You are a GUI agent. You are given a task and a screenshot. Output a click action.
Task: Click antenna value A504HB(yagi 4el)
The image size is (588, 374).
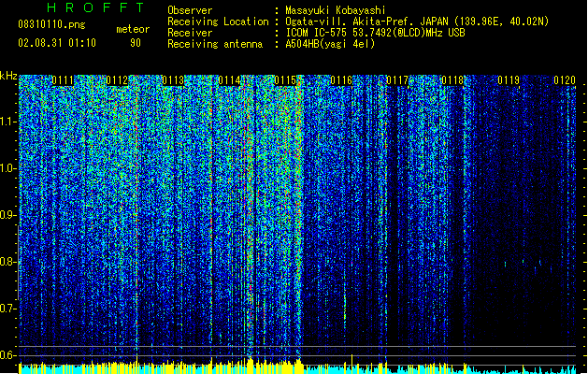(330, 44)
